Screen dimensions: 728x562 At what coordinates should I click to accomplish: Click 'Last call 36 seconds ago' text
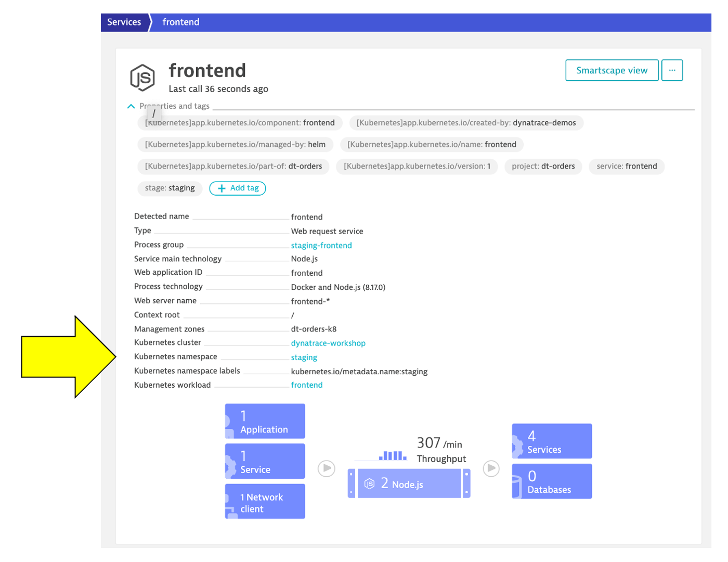click(218, 89)
